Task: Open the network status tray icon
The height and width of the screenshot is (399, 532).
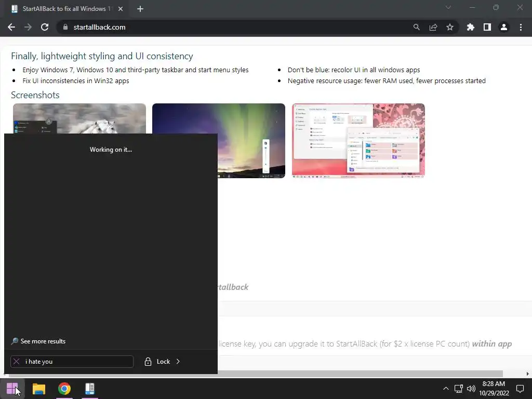Action: 459,389
